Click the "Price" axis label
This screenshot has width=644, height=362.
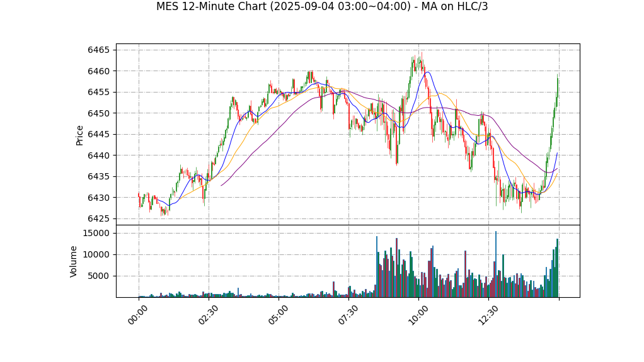[x=79, y=135]
